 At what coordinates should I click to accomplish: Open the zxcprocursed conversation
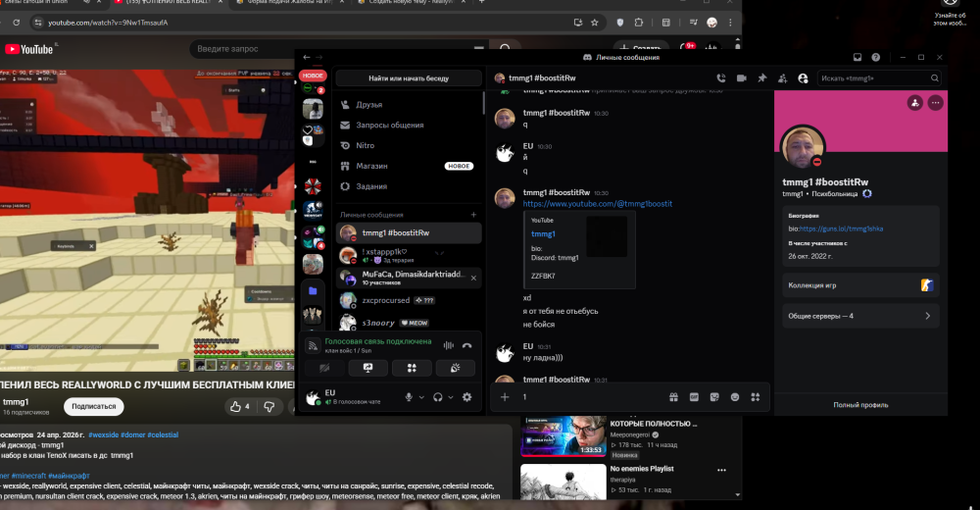pos(409,300)
